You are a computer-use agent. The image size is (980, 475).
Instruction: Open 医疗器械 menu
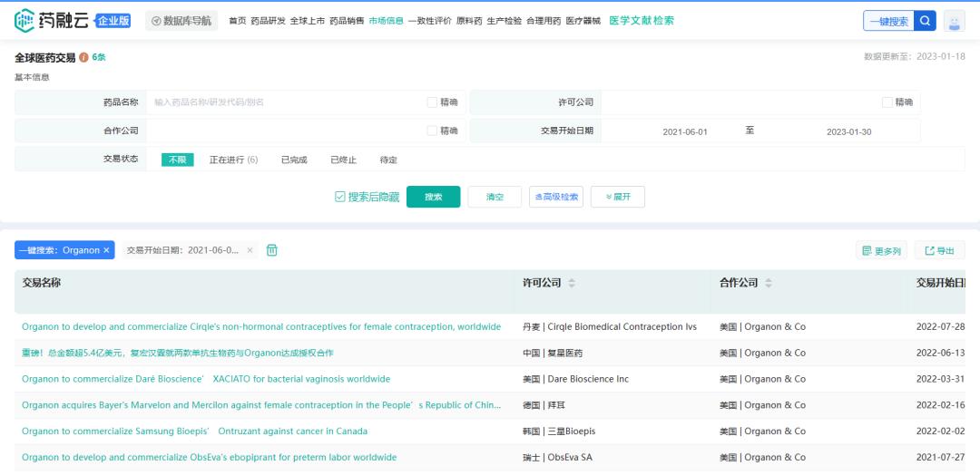tap(583, 21)
